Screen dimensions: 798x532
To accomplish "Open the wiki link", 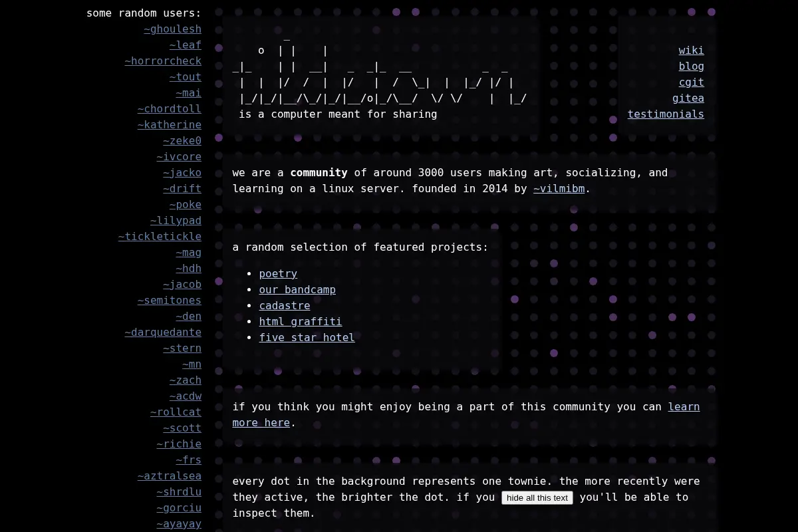I will tap(691, 51).
